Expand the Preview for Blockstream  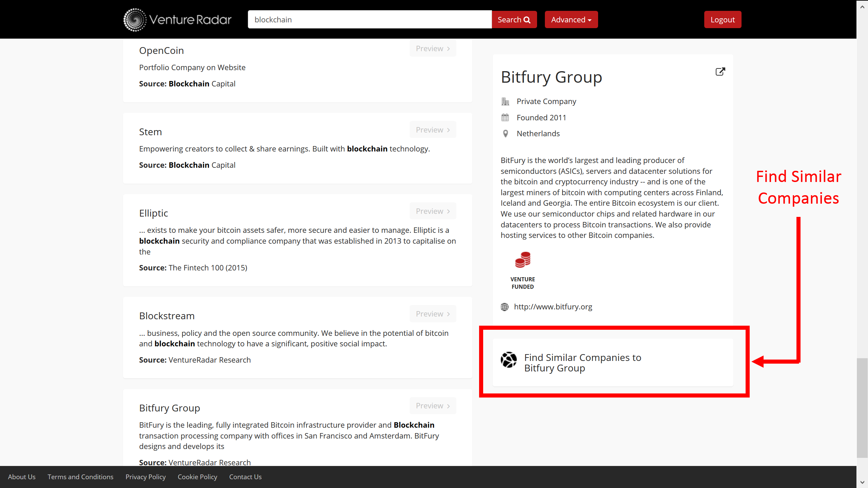(x=433, y=313)
